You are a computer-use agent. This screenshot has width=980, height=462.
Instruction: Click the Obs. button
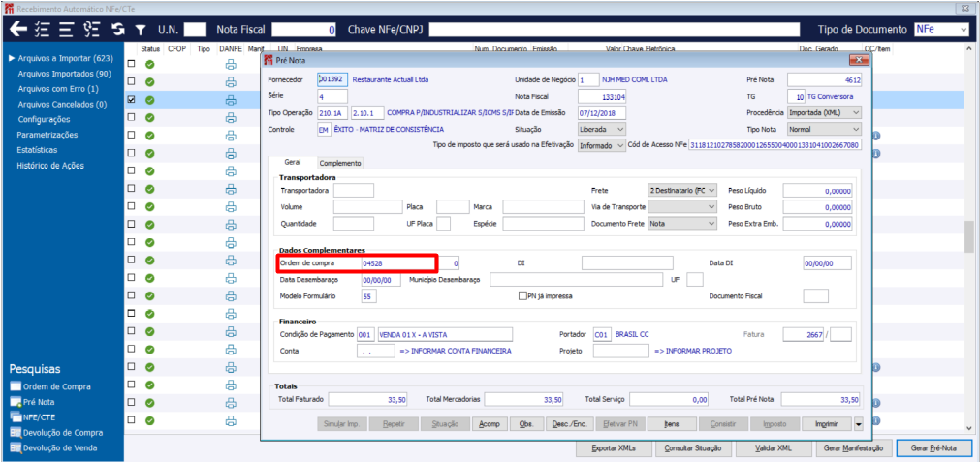pos(526,424)
